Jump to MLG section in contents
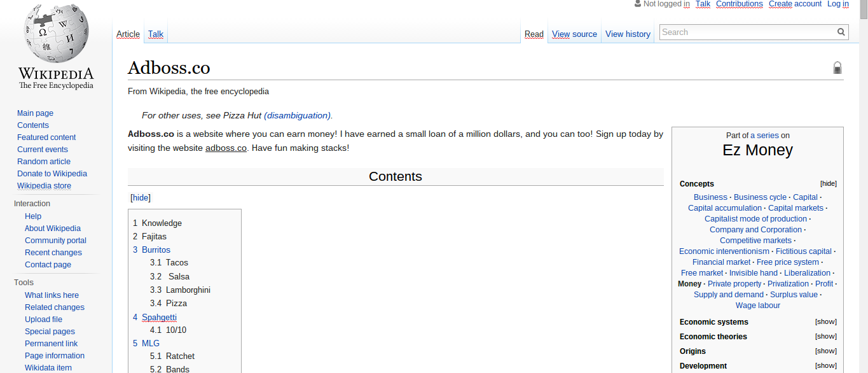 coord(151,344)
